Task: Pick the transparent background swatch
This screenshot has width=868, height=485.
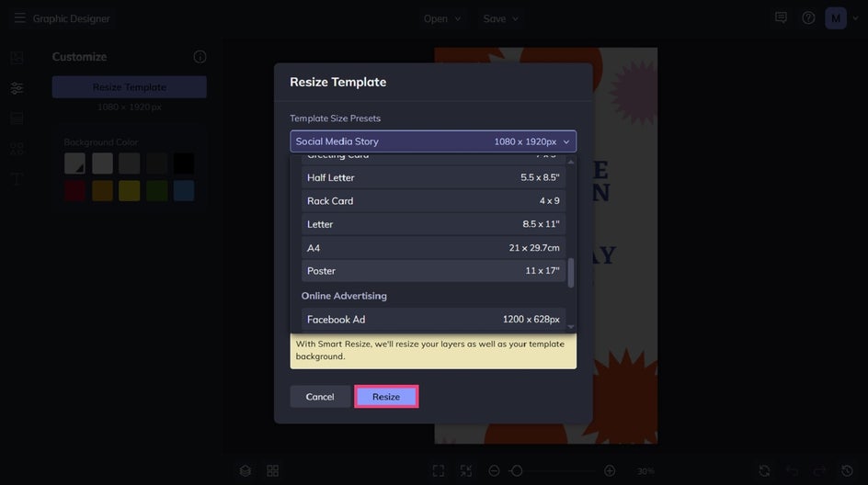Action: (74, 164)
